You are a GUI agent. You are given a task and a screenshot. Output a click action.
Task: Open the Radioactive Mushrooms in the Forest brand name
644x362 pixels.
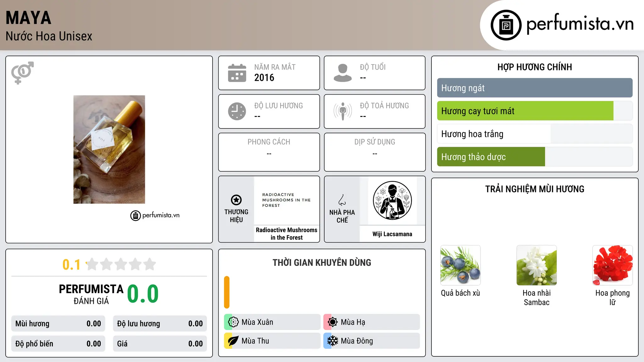(x=286, y=234)
